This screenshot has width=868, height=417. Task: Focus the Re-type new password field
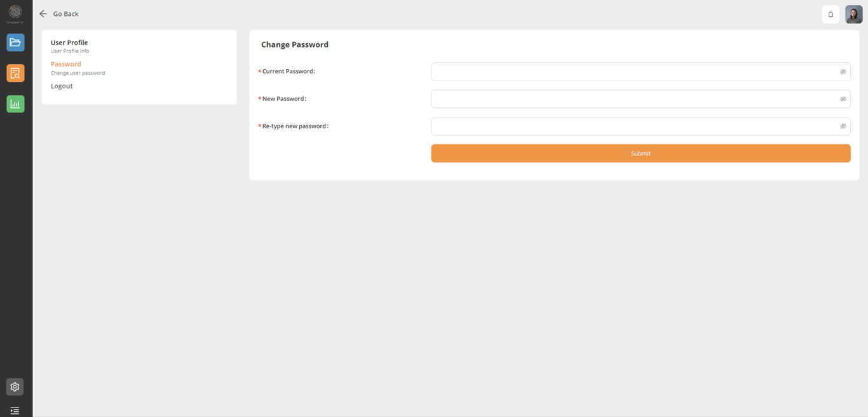point(641,126)
